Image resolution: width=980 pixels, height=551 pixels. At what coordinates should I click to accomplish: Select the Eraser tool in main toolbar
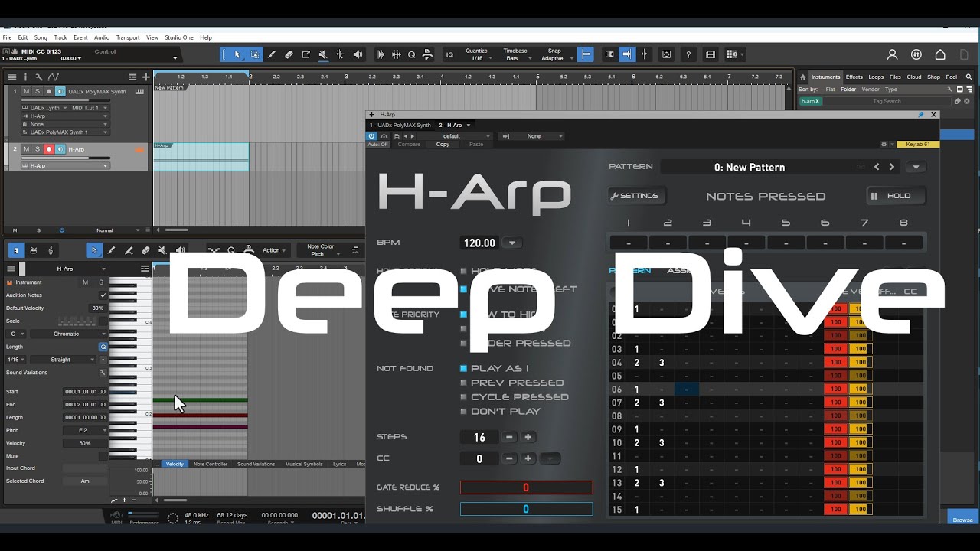289,54
